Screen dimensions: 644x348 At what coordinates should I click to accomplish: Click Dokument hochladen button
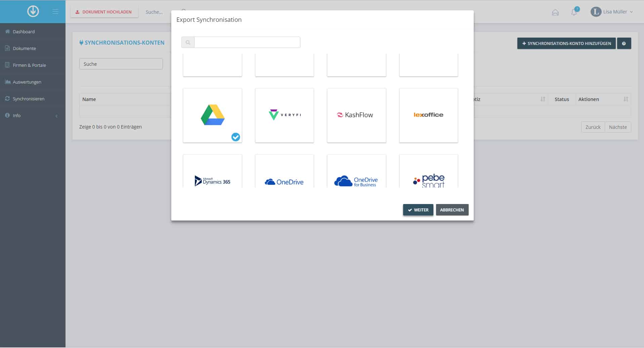pyautogui.click(x=104, y=12)
